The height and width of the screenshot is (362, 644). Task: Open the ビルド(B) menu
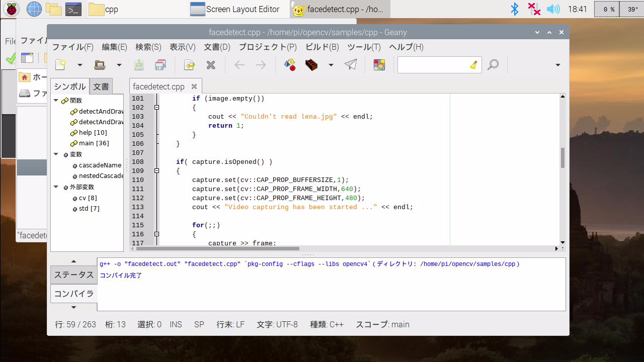[x=322, y=47]
